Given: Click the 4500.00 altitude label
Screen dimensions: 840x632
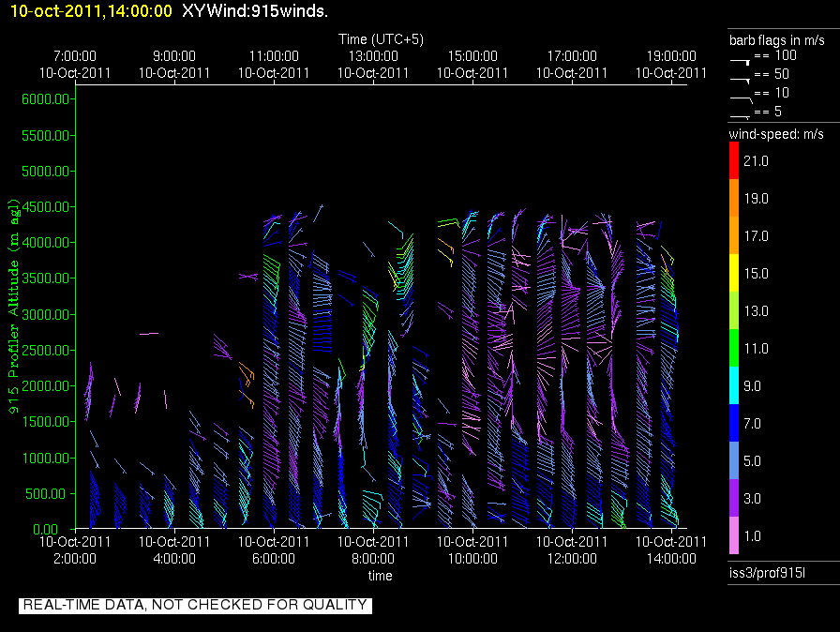Looking at the screenshot, I should tap(46, 206).
